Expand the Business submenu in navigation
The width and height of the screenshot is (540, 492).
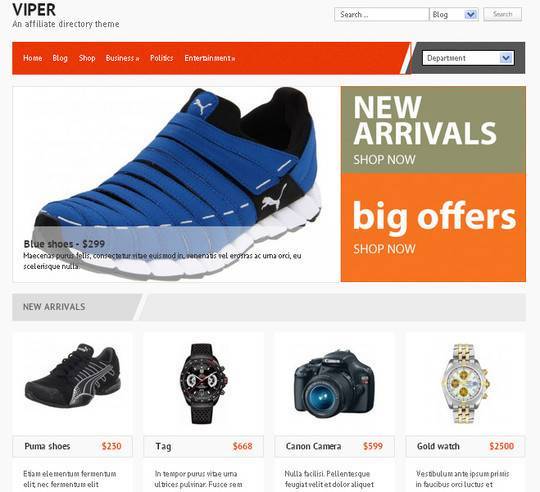[x=122, y=58]
